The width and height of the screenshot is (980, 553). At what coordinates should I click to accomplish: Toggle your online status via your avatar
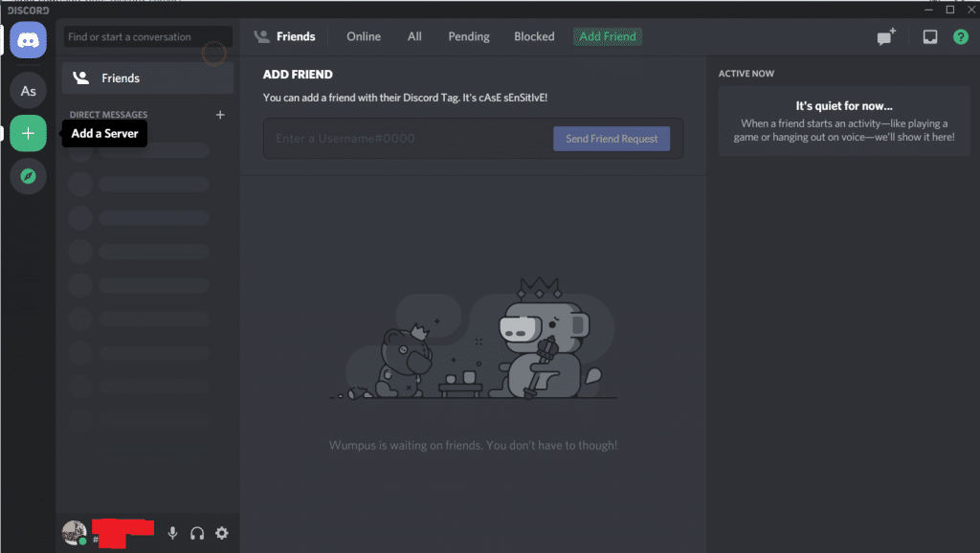[74, 533]
